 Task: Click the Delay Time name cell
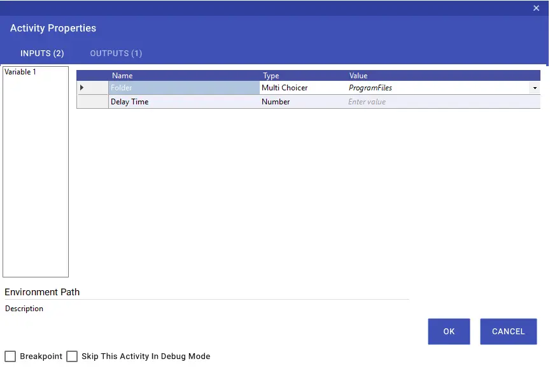(x=184, y=102)
